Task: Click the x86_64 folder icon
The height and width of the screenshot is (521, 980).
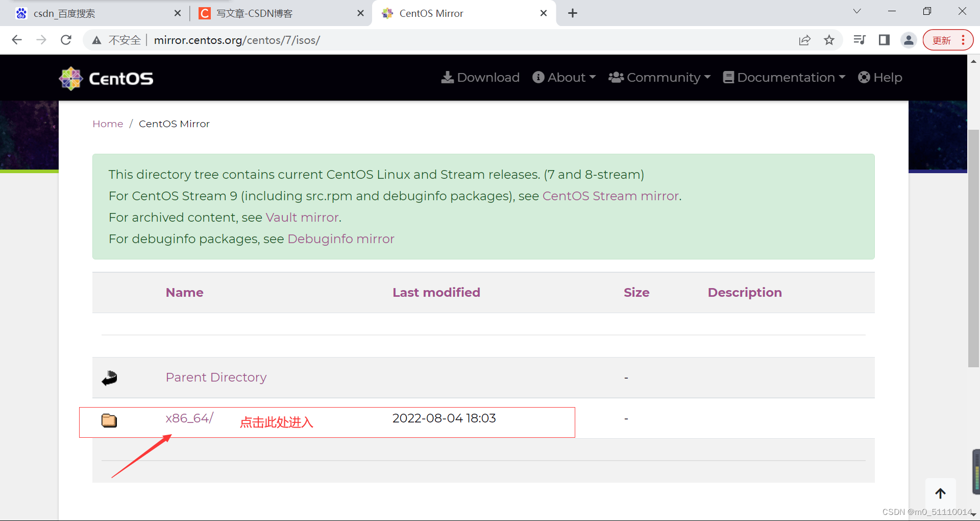Action: click(x=109, y=420)
